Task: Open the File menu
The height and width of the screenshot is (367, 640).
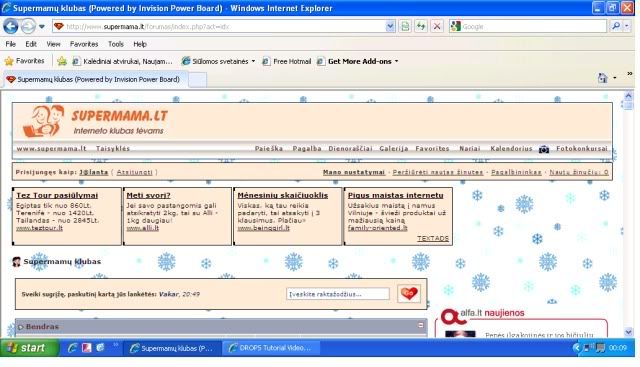Action: [x=11, y=44]
